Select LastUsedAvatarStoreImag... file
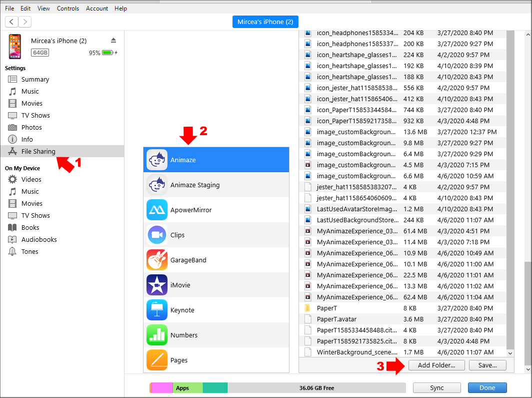The image size is (532, 398). [x=402, y=209]
